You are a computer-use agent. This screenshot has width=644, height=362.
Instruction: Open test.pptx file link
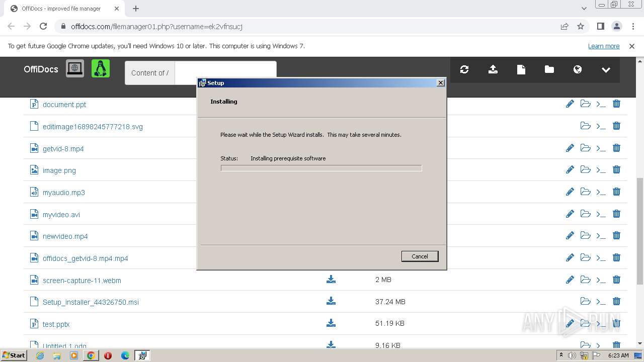click(x=56, y=324)
